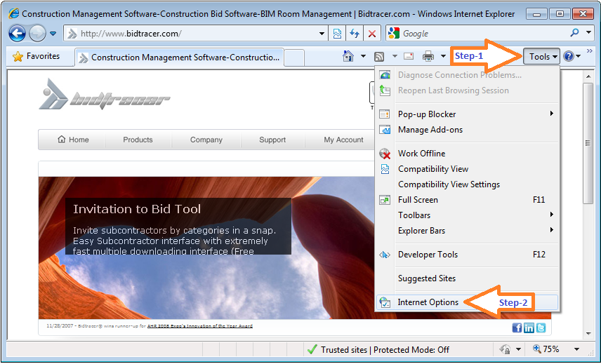601x364 pixels.
Task: Open Compatibility View Settings
Action: [x=467, y=184]
